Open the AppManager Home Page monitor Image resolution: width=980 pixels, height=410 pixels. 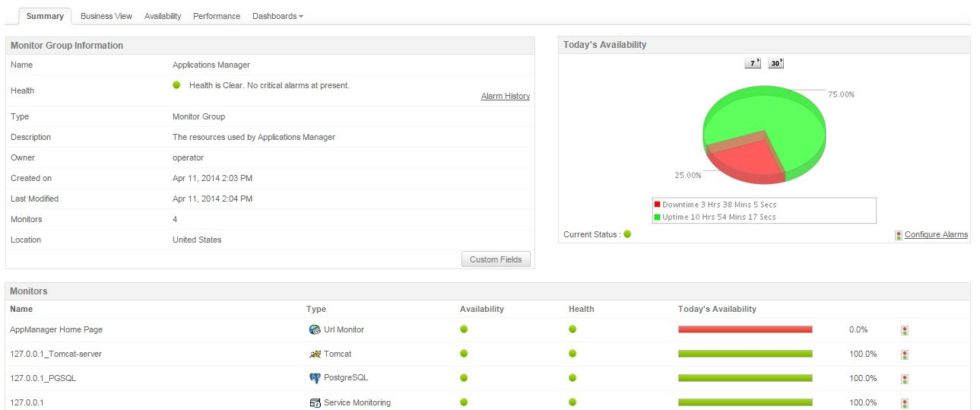[56, 329]
